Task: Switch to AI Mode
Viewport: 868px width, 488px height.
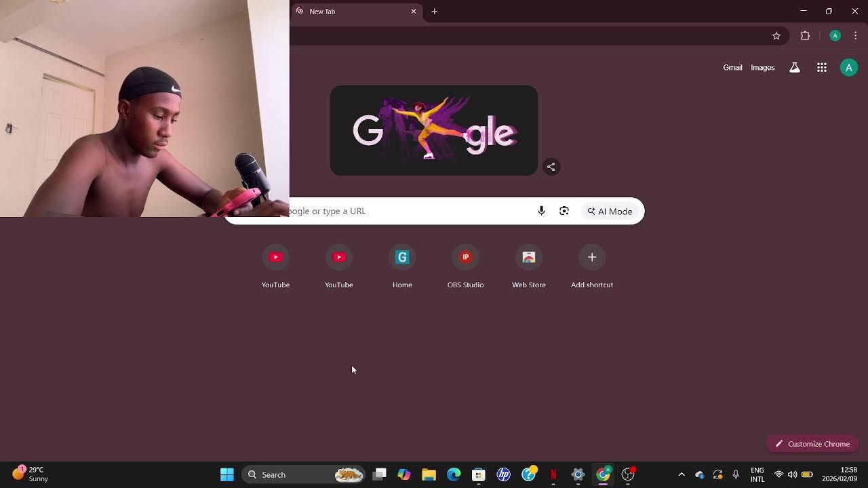Action: pyautogui.click(x=610, y=211)
